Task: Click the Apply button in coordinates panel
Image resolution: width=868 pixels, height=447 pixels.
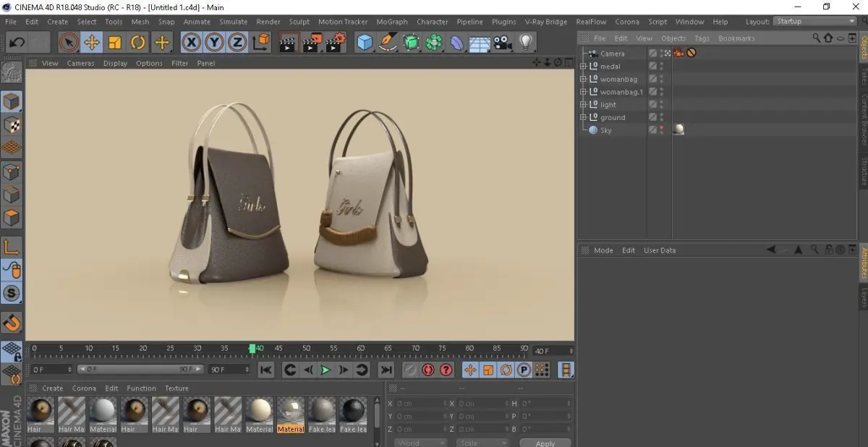Action: click(x=545, y=443)
